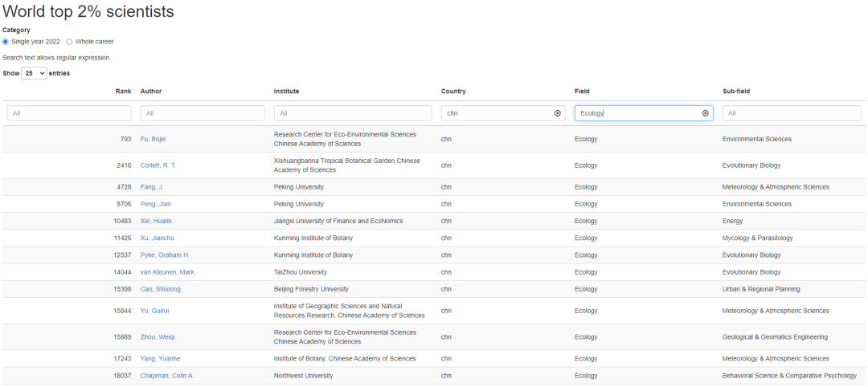Select rank cell '14044'
The width and height of the screenshot is (868, 387).
[122, 272]
